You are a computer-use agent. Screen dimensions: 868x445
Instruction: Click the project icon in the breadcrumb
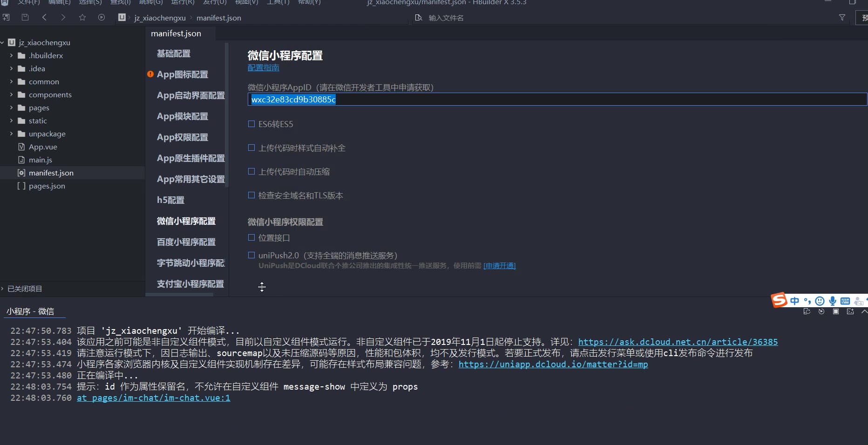click(122, 18)
